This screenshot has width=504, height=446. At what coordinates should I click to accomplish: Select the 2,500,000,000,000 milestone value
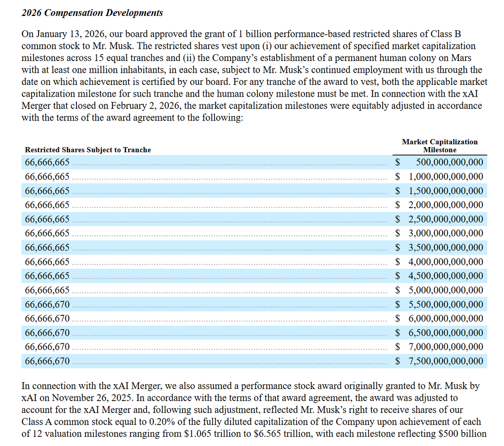pyautogui.click(x=446, y=219)
